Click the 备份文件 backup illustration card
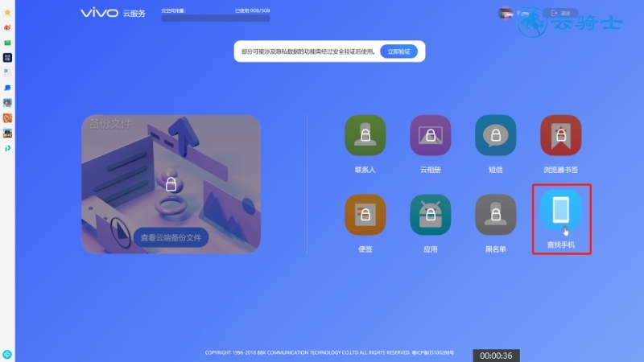Viewport: 644px width, 362px height. 171,184
